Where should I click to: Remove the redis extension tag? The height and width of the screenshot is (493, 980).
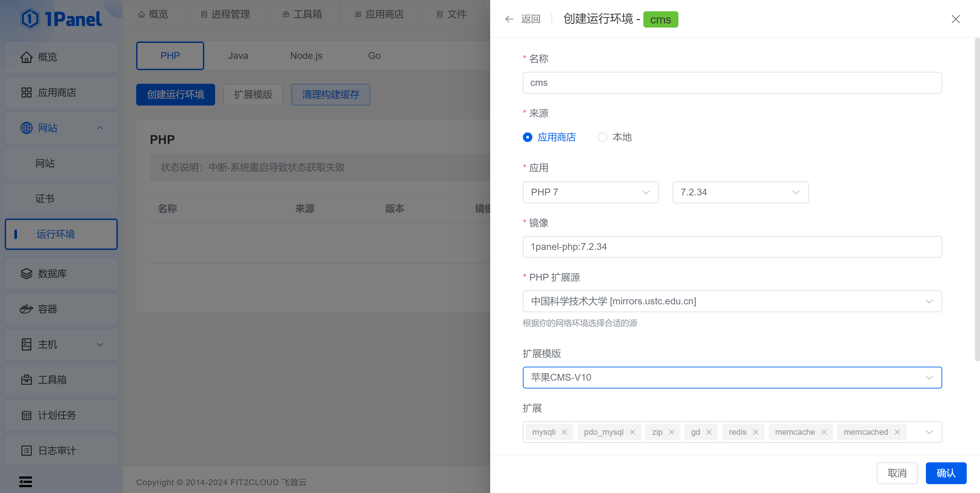pyautogui.click(x=756, y=432)
